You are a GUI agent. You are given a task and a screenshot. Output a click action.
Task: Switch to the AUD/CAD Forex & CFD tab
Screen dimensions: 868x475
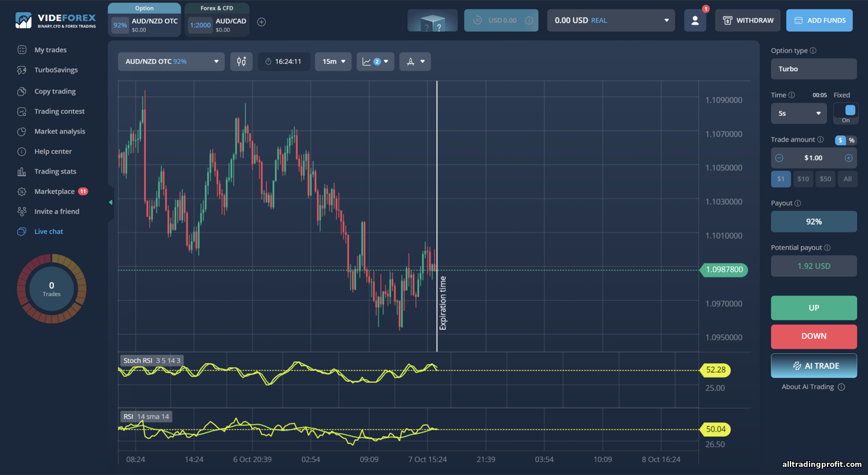217,20
